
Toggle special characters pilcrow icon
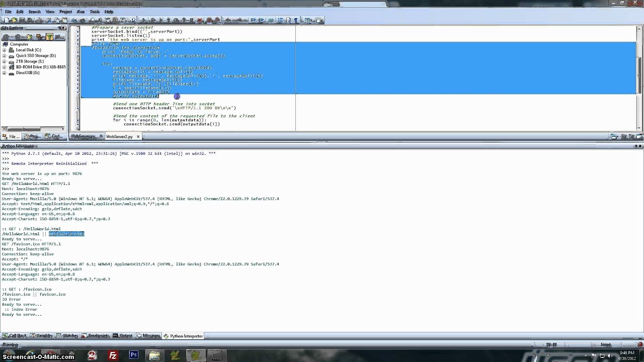[295, 21]
